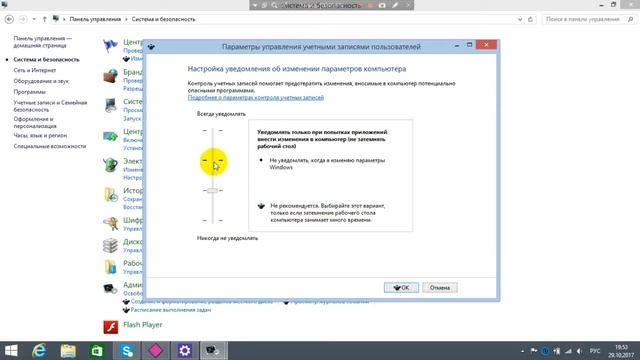Click the volume icon in system tray
The image size is (640, 360).
coord(580,351)
